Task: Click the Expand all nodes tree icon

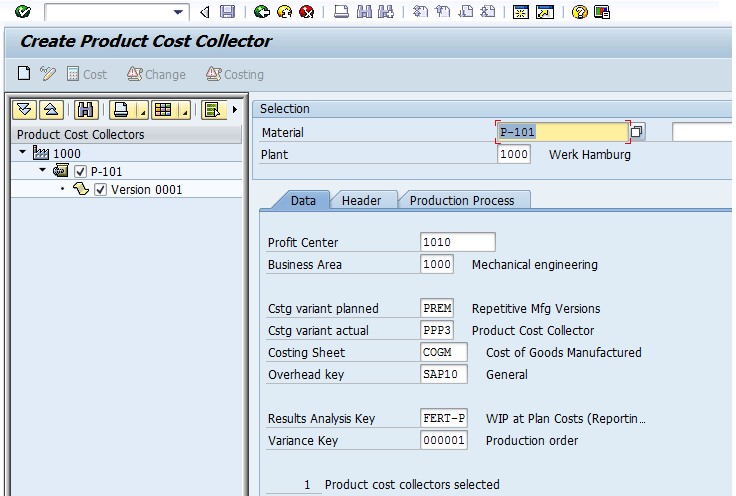Action: click(25, 109)
